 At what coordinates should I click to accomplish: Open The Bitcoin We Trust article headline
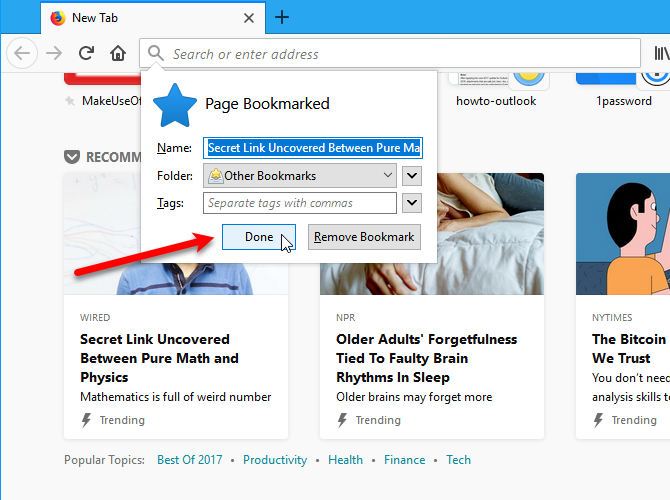coord(629,348)
